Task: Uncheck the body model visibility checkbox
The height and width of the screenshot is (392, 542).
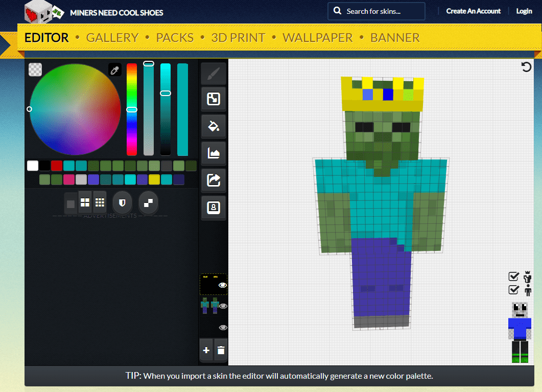Action: tap(513, 289)
